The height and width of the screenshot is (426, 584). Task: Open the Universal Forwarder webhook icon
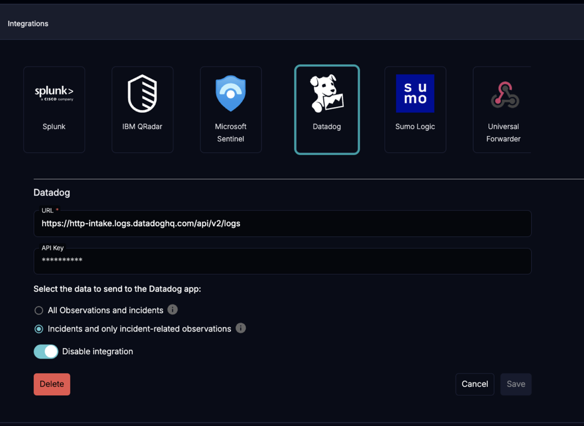point(505,95)
